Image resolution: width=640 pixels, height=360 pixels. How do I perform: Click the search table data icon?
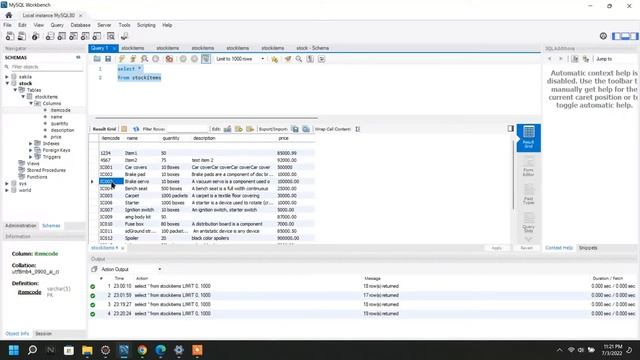111,36
